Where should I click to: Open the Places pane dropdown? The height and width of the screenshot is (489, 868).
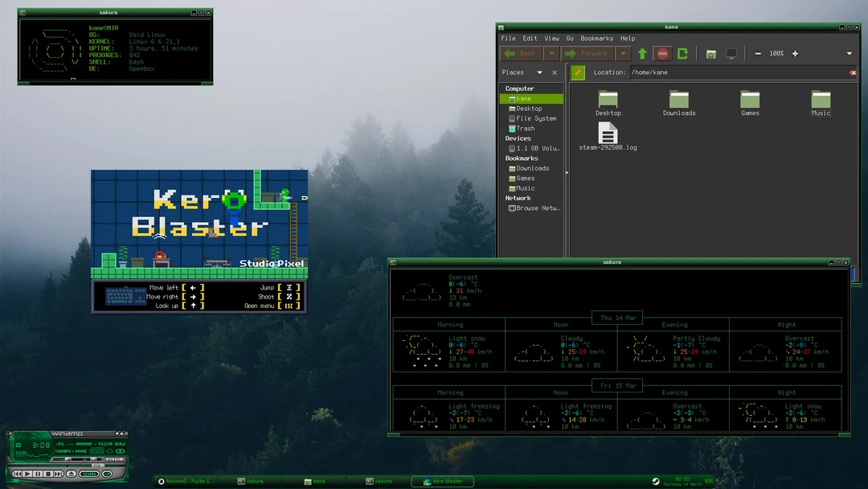pos(539,72)
